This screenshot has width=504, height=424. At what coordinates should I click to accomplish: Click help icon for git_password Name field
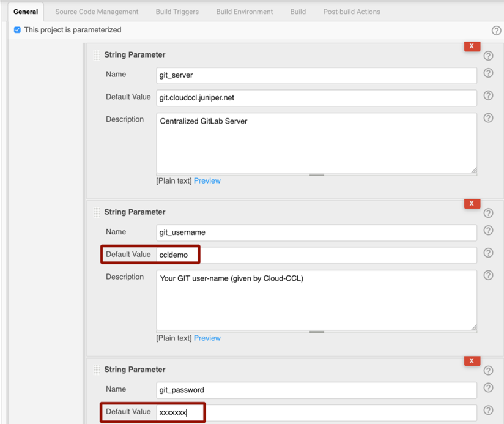[x=488, y=388]
